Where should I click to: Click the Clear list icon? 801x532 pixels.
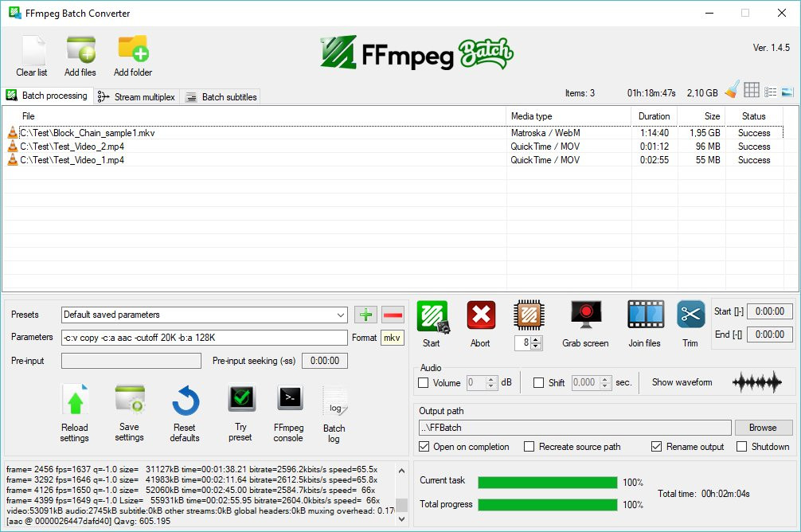coord(33,50)
